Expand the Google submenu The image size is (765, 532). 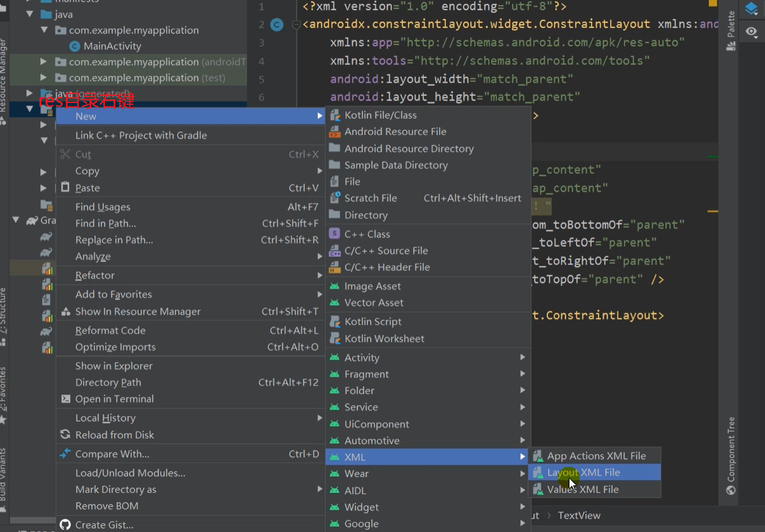coord(428,524)
